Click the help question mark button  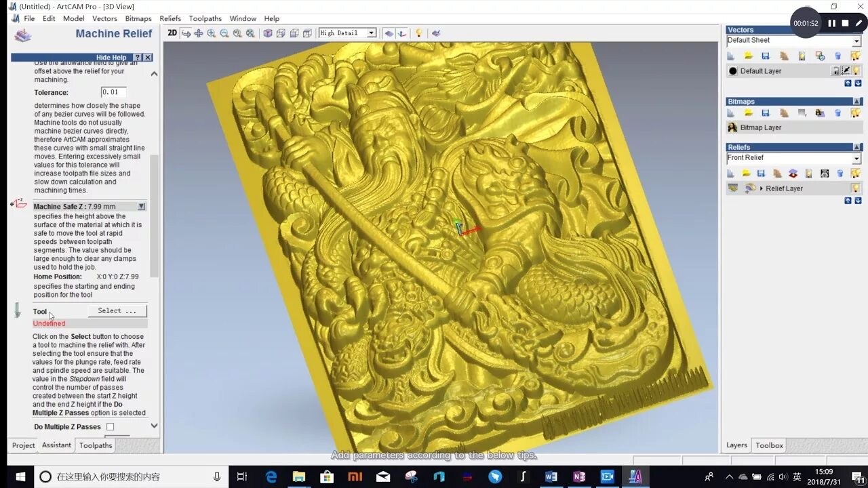(138, 58)
